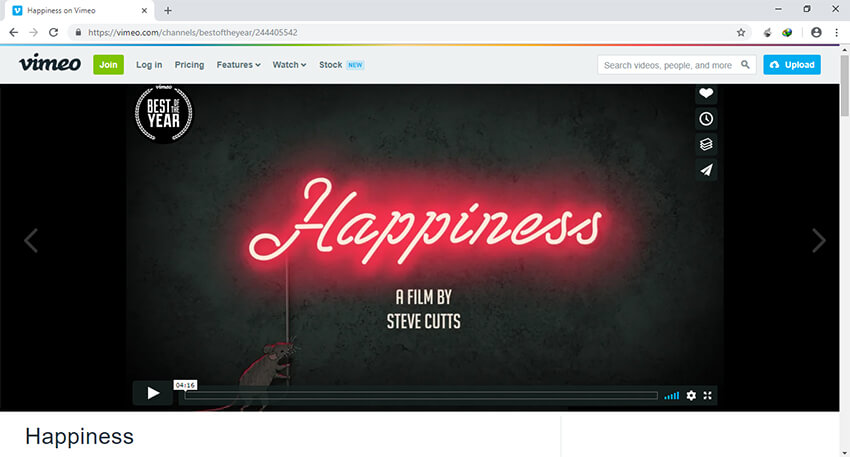The width and height of the screenshot is (850, 457).
Task: Expand the Watch dropdown menu
Action: 289,65
